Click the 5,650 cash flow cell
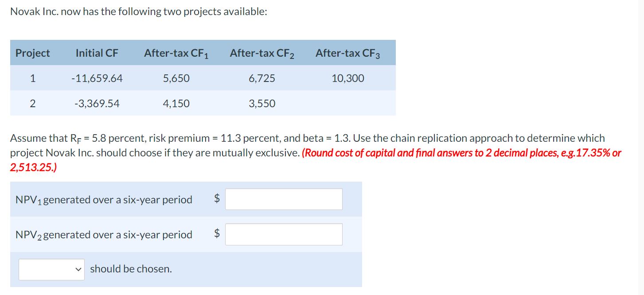This screenshot has height=295, width=644. pyautogui.click(x=176, y=78)
